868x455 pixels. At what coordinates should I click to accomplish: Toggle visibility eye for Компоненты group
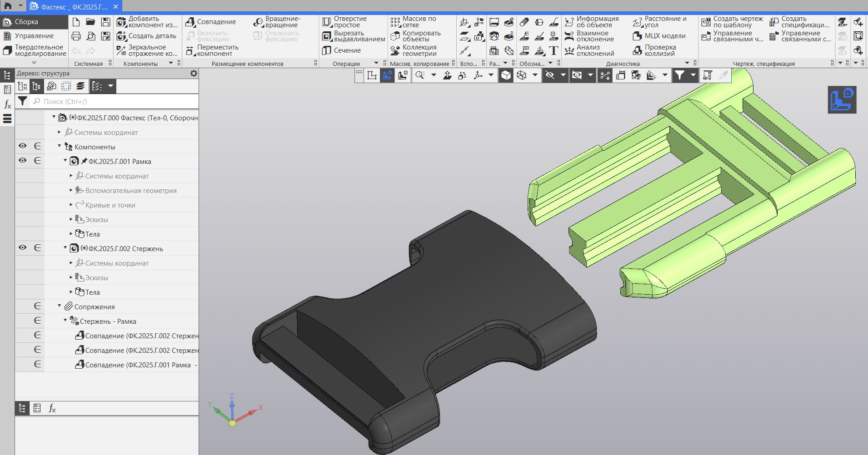coord(22,146)
